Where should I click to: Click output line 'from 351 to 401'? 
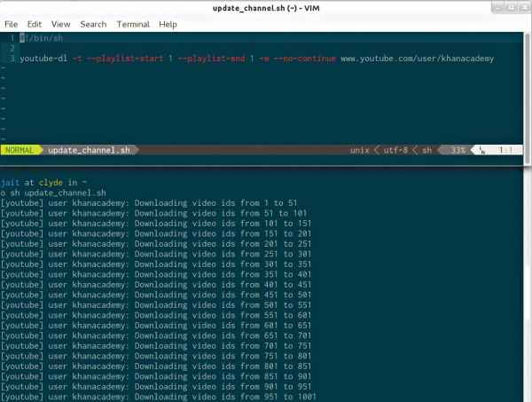(x=156, y=274)
